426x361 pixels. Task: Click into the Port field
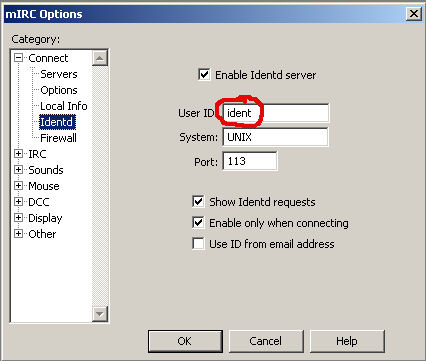[250, 161]
